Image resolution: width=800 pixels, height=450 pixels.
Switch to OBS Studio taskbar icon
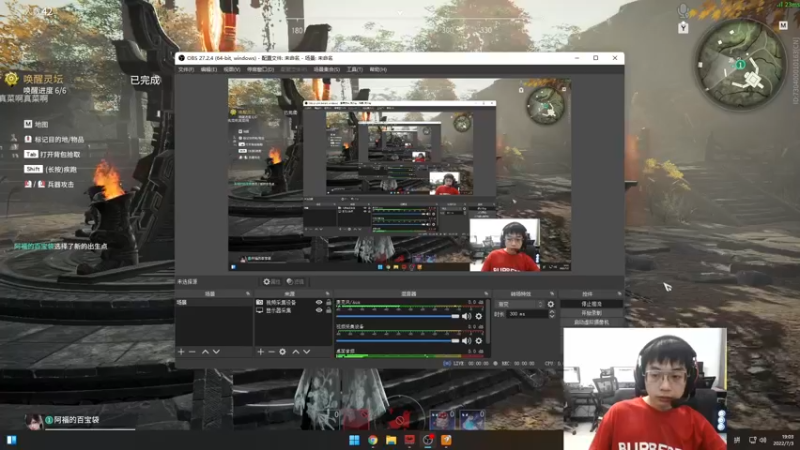[x=428, y=440]
